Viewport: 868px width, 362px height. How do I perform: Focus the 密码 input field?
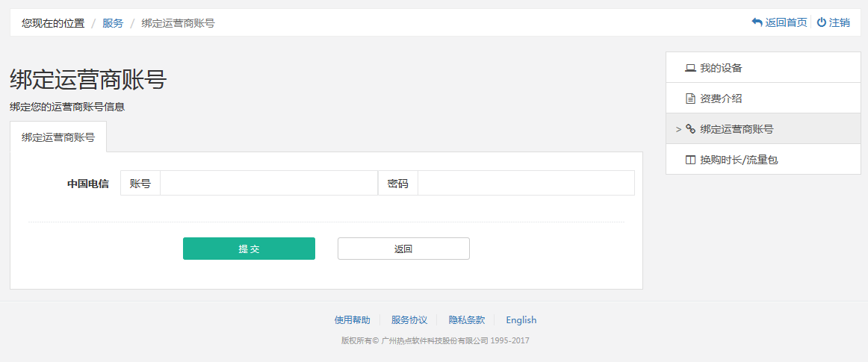(525, 183)
